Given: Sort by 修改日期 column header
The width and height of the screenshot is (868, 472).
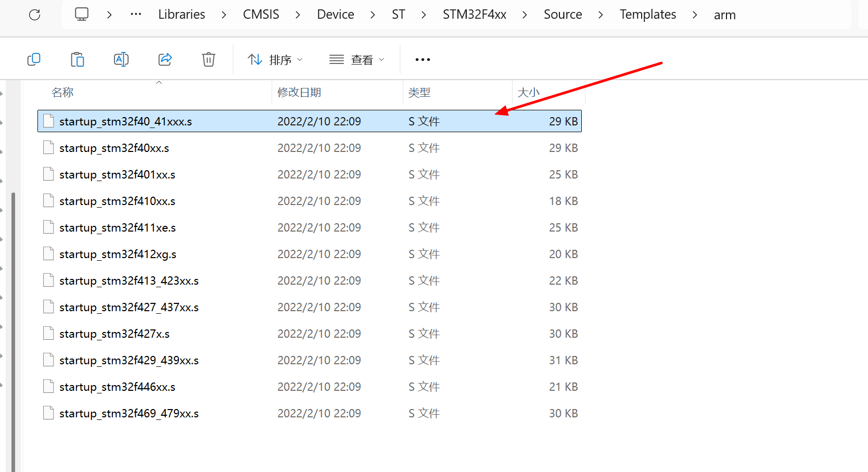Looking at the screenshot, I should [x=299, y=93].
